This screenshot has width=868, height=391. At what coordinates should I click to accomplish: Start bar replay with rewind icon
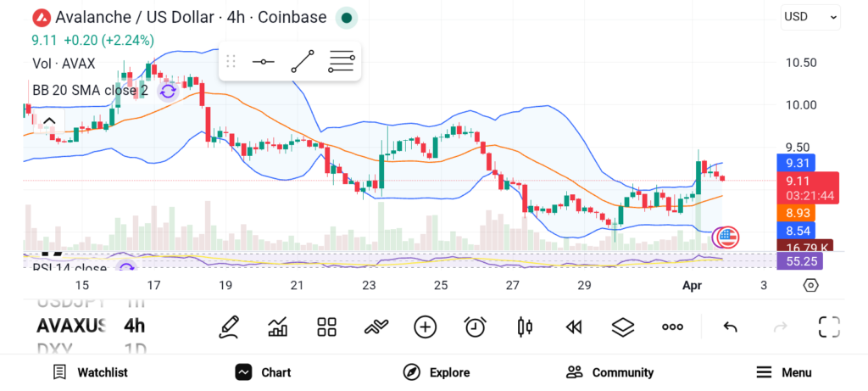point(574,327)
